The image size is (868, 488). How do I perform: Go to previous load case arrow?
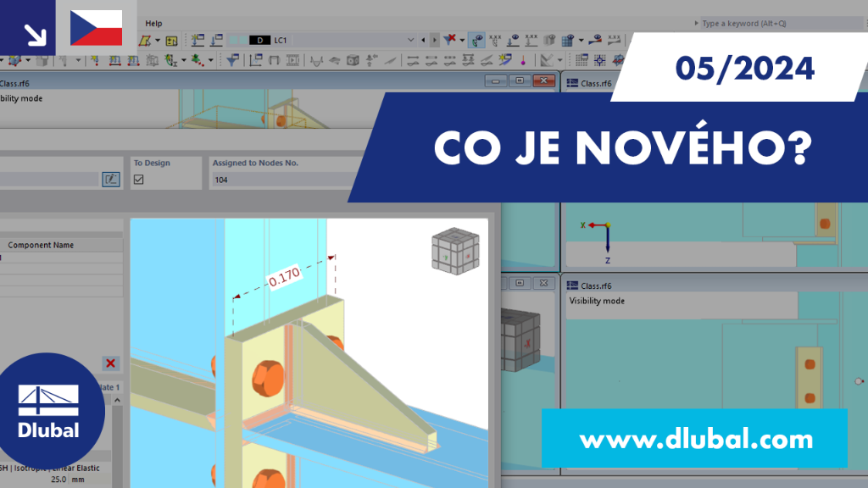click(x=424, y=40)
